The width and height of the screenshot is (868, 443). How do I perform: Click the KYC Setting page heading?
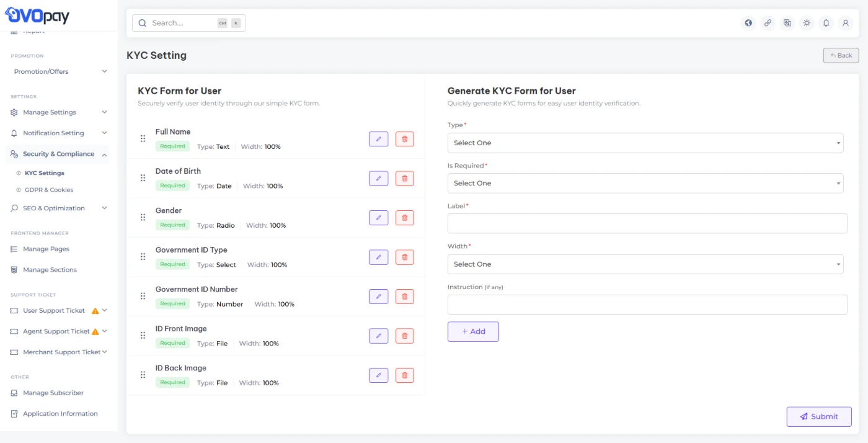coord(156,55)
